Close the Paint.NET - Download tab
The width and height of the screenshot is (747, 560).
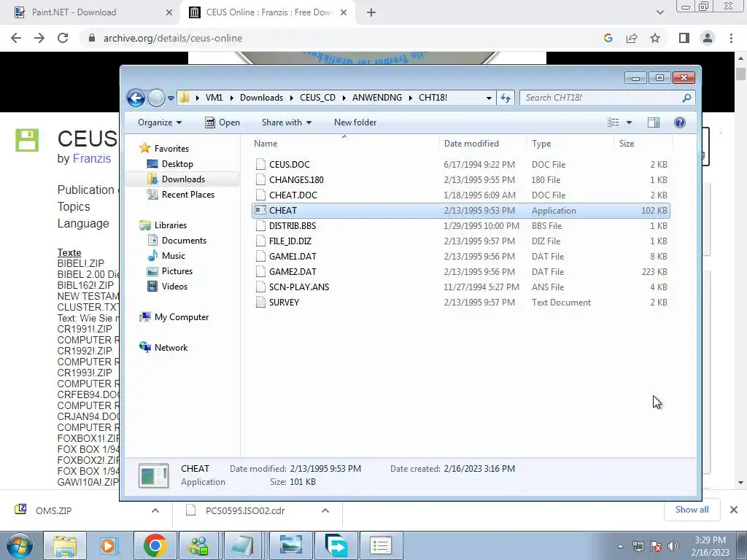click(169, 13)
